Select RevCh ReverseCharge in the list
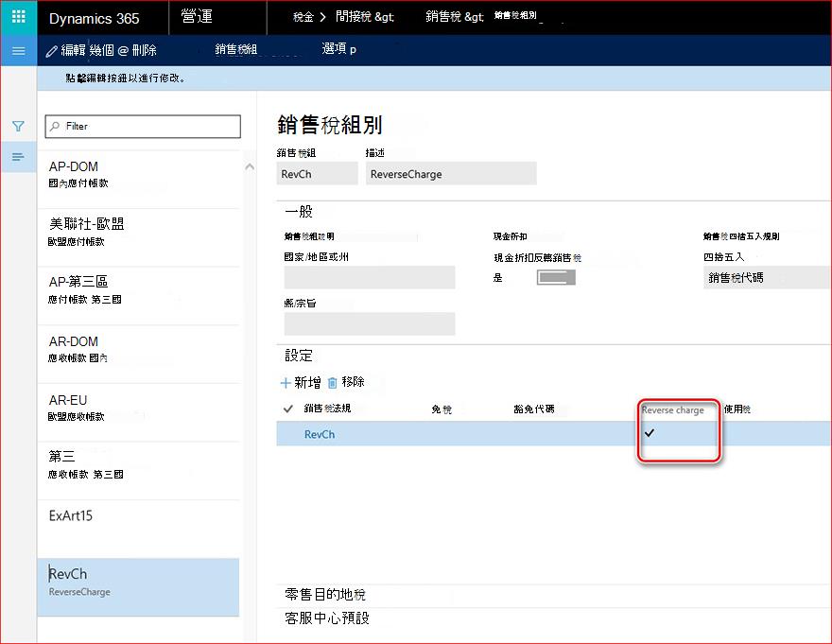This screenshot has width=832, height=644. (138, 587)
